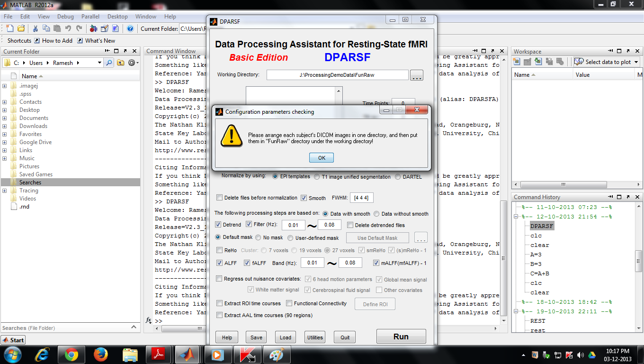Open the GUIDE icon in MATLAB toolbar
Viewport: 644px width, 364px height.
pyautogui.click(x=104, y=28)
